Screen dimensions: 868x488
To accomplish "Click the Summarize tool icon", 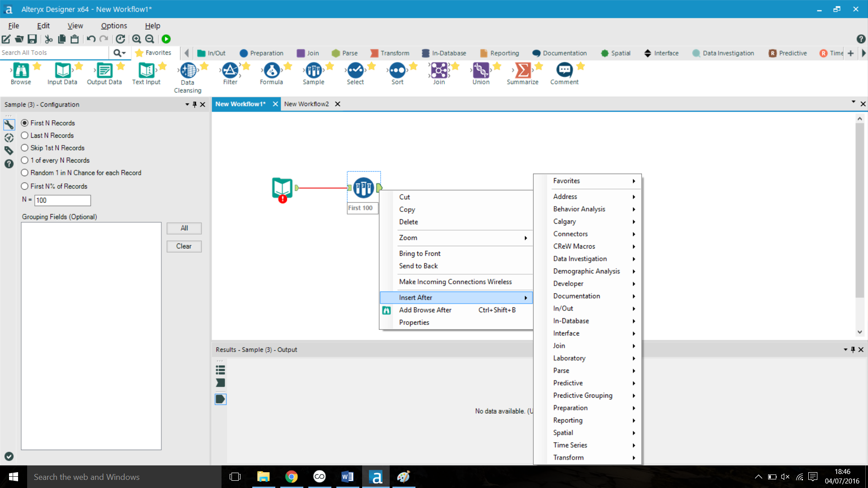I will tap(523, 71).
